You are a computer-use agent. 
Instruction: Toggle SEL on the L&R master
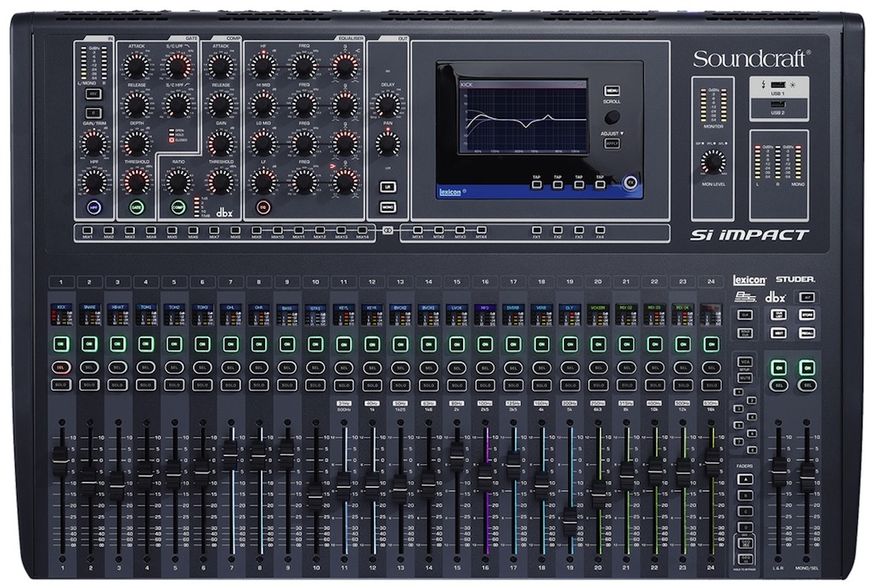point(779,384)
